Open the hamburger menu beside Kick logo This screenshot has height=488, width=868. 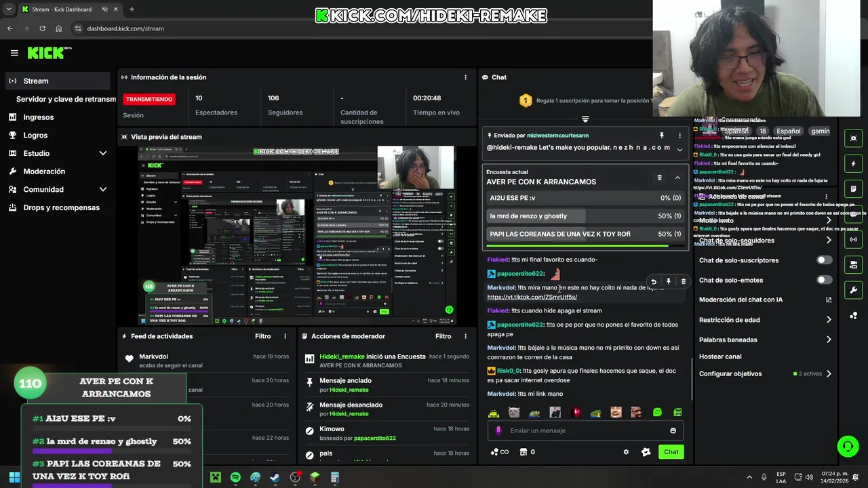click(14, 53)
